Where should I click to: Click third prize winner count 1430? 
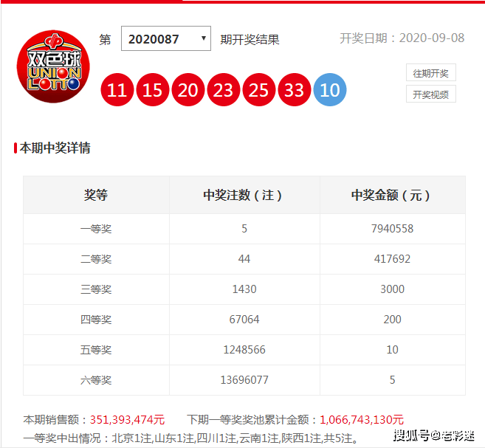[244, 289]
